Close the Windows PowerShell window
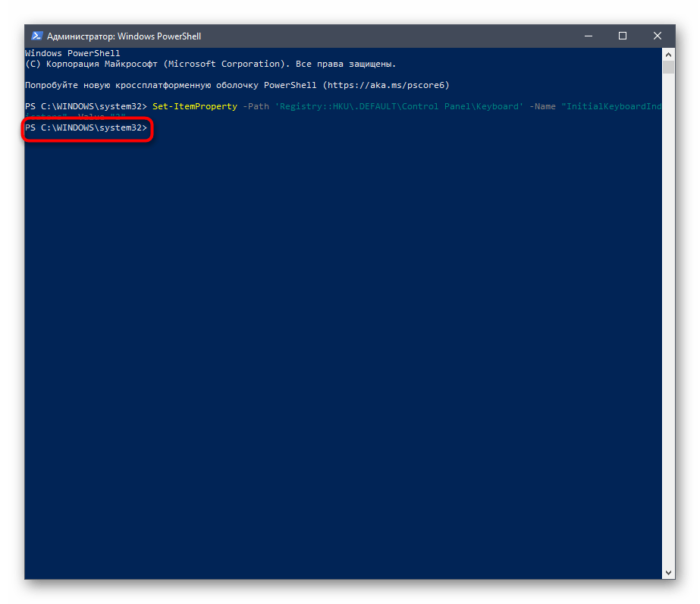 [657, 36]
